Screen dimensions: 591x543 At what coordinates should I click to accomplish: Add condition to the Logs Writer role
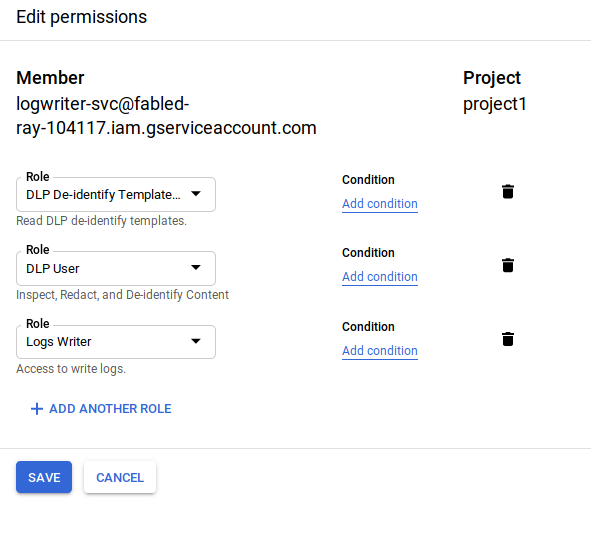tap(380, 351)
